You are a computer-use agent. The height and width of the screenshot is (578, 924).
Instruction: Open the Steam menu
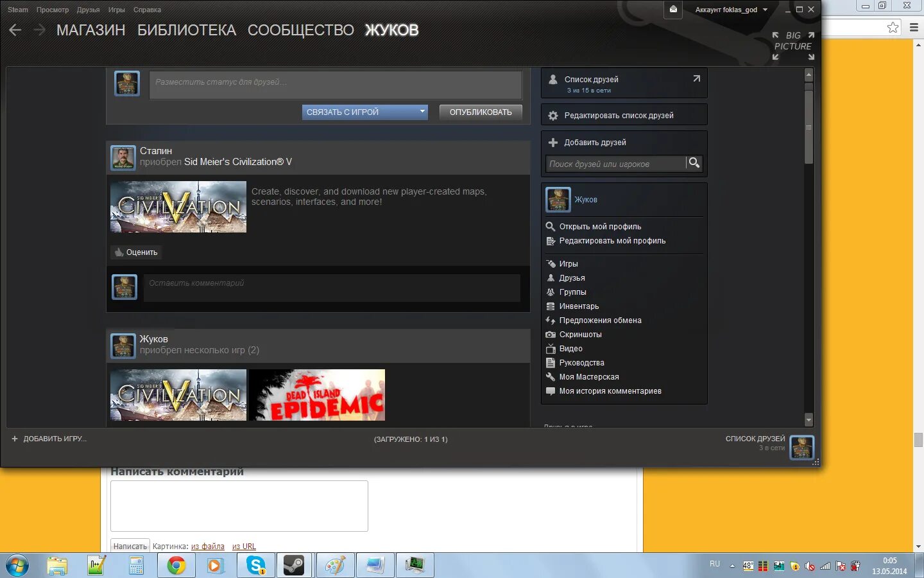pyautogui.click(x=18, y=10)
